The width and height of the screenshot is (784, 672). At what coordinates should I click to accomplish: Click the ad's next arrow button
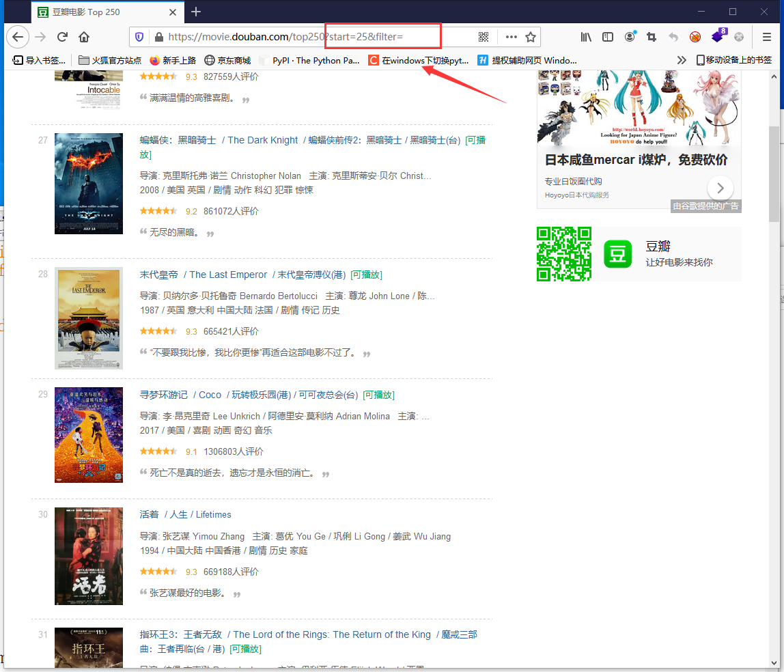pos(720,187)
